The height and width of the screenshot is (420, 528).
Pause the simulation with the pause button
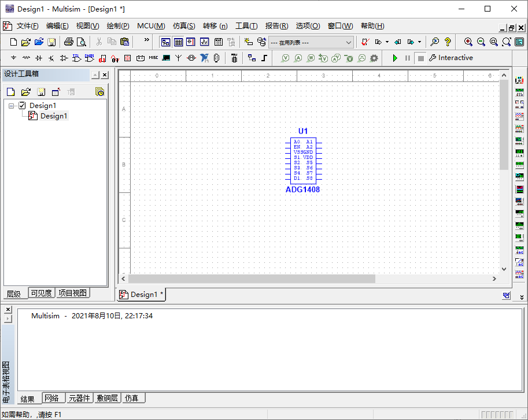[408, 58]
